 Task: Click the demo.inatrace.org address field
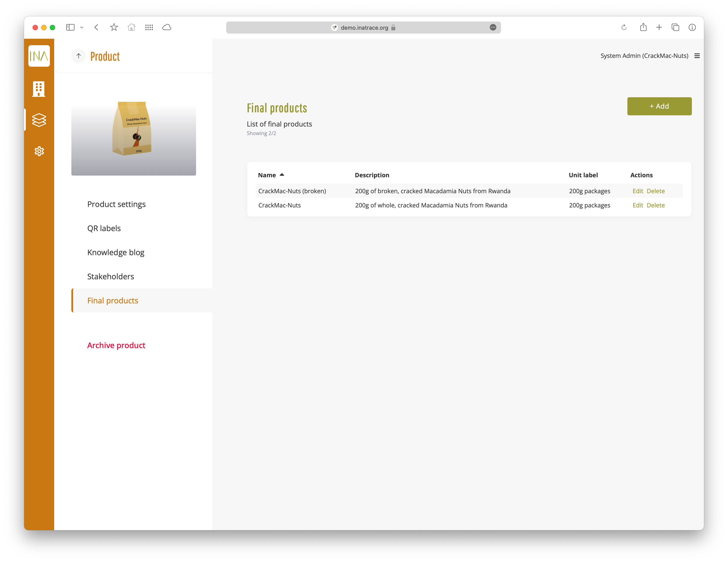click(x=363, y=27)
